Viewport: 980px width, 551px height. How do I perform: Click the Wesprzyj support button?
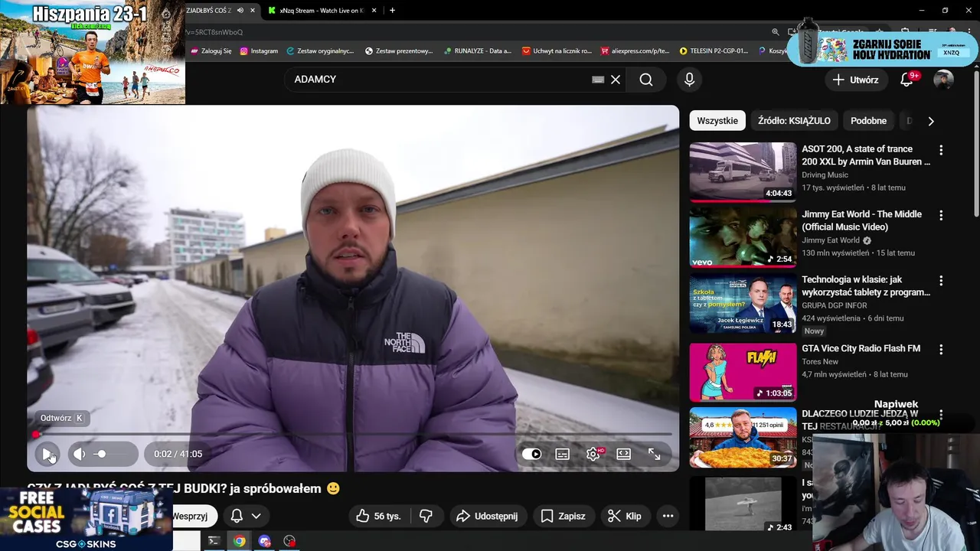coord(194,516)
